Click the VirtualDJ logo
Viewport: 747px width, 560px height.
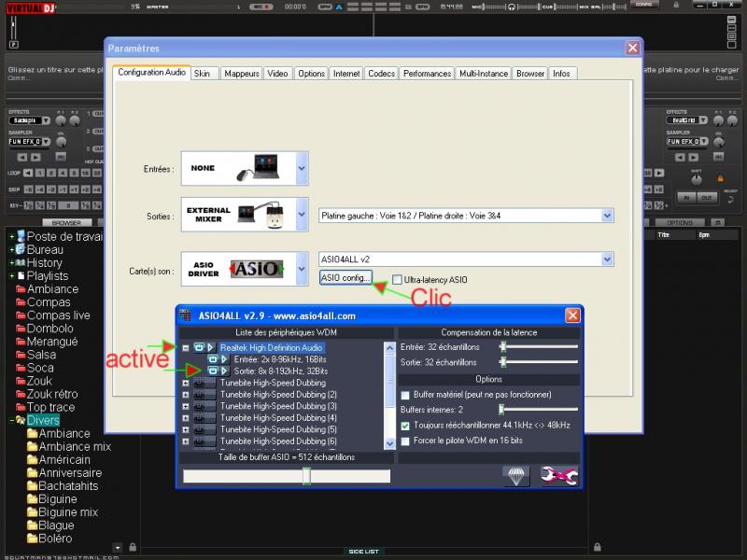[31, 7]
